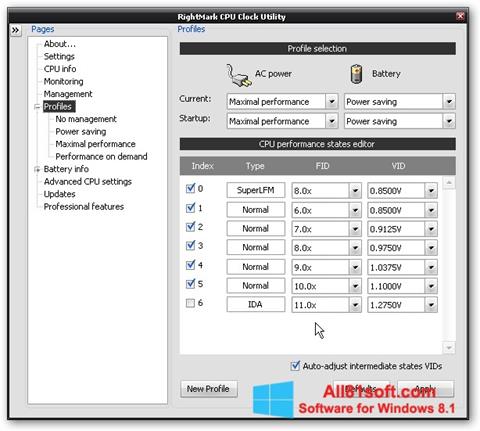Click the Battery icon

pyautogui.click(x=356, y=74)
